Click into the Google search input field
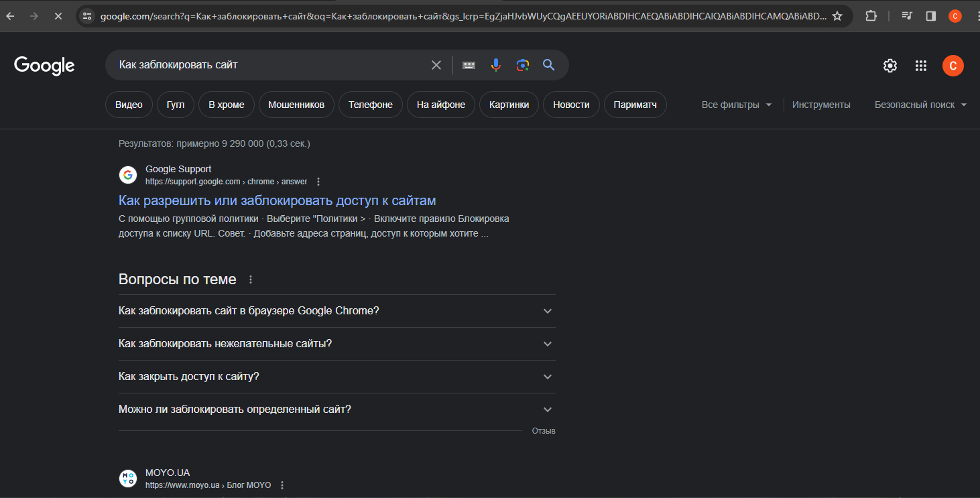980x498 pixels. tap(268, 65)
